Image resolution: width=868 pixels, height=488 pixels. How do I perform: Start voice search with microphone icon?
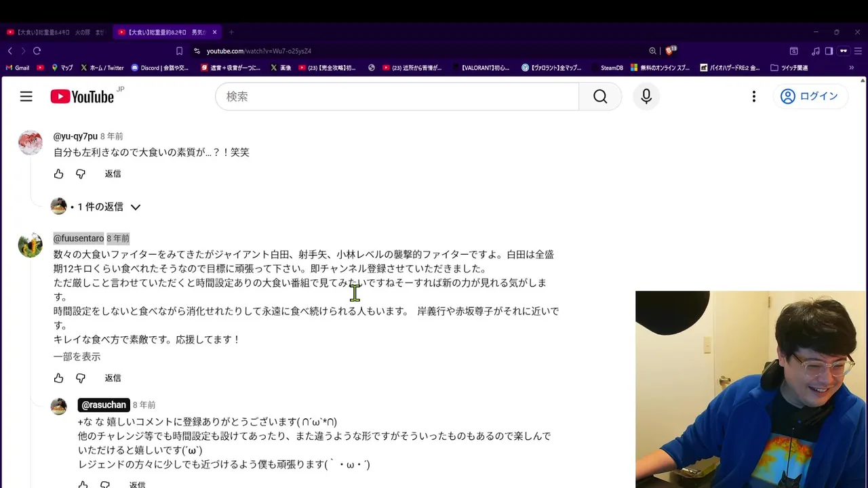646,96
